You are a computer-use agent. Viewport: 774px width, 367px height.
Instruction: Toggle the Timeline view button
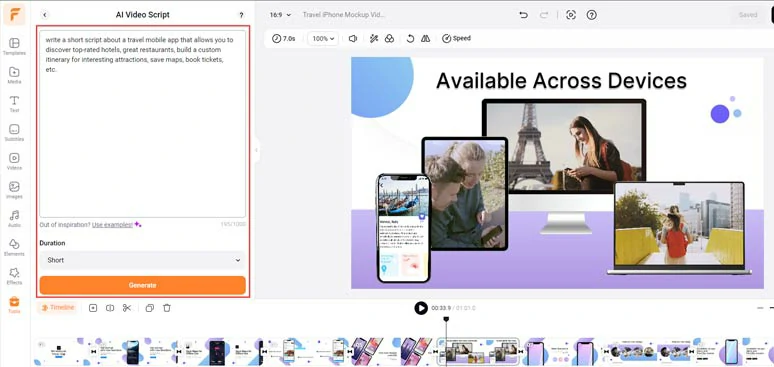[x=57, y=308]
